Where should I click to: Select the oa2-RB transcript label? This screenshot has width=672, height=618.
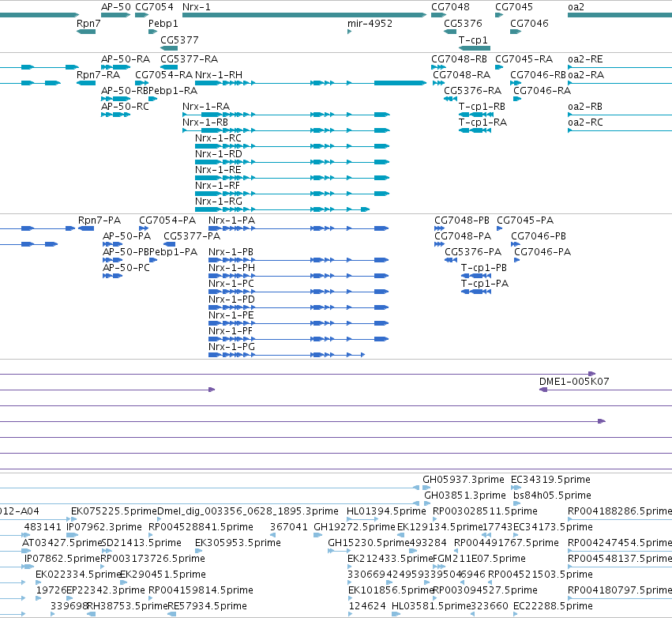click(585, 107)
